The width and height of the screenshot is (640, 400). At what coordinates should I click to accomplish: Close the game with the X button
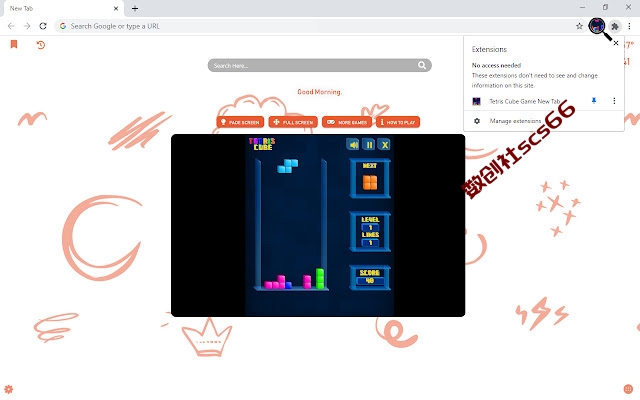384,144
